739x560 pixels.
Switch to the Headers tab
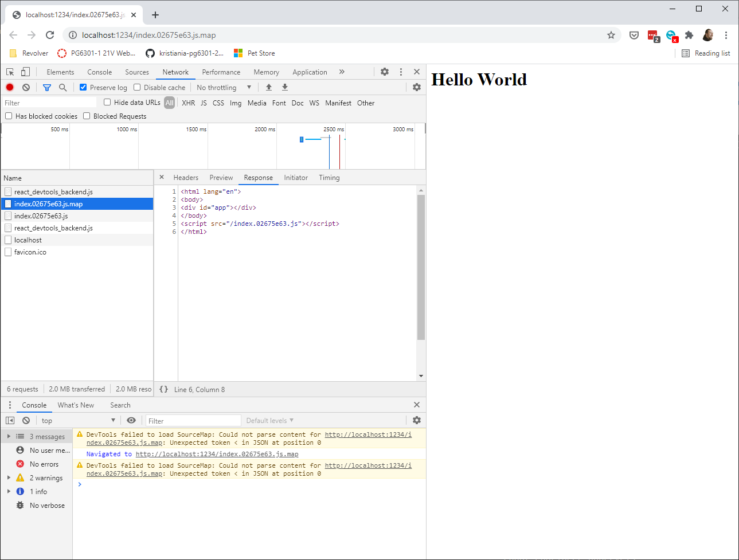(186, 177)
